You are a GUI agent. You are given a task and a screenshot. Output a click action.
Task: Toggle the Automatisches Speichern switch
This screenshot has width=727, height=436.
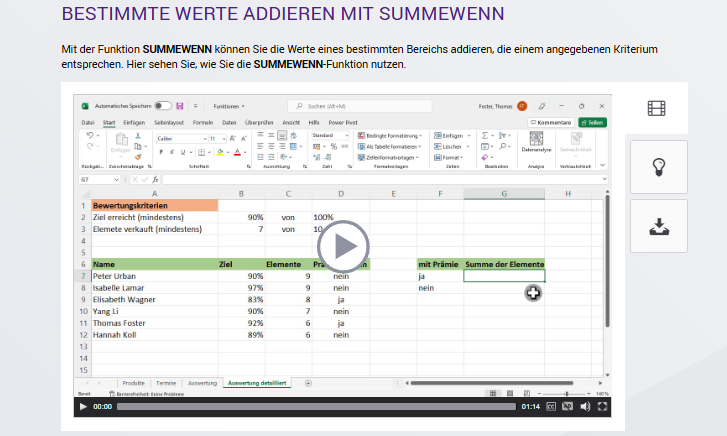[163, 106]
